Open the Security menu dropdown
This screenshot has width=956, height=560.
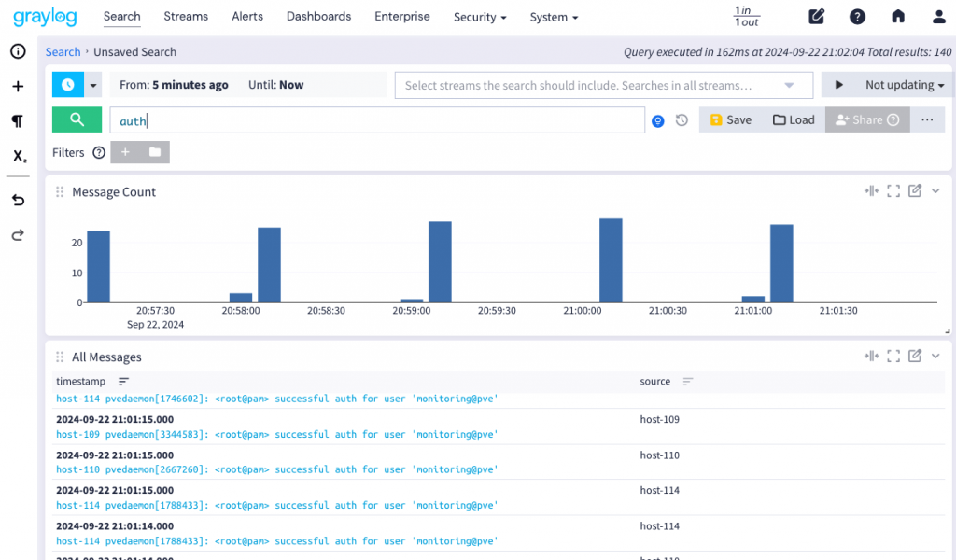pyautogui.click(x=480, y=17)
